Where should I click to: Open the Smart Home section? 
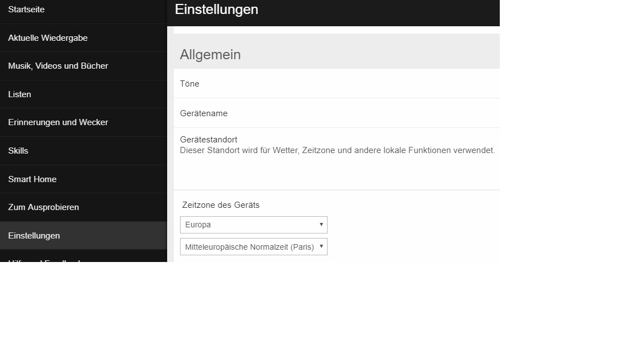pos(32,179)
